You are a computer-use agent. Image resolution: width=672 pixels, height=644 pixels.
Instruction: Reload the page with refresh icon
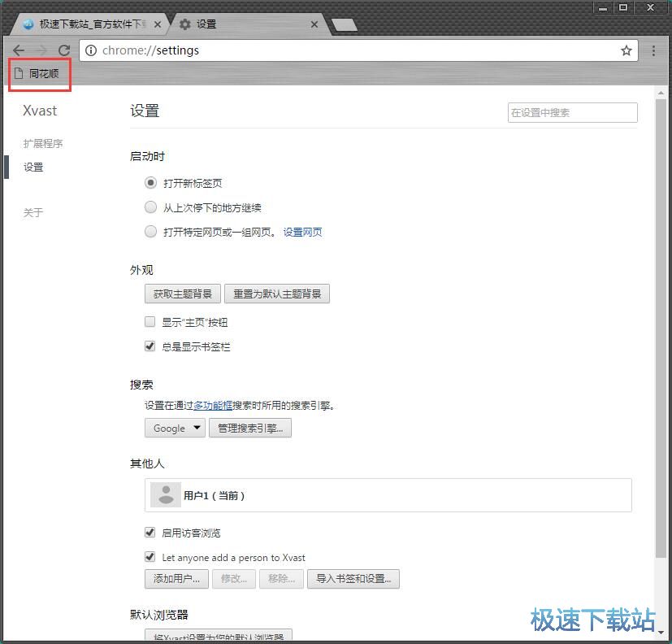pyautogui.click(x=64, y=50)
